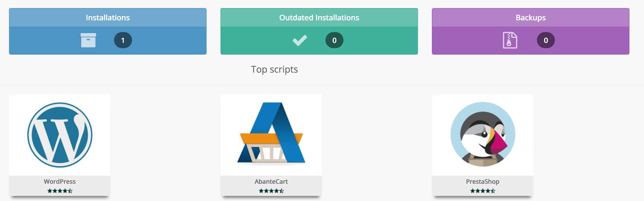Open the Backups panel header
Viewport: 644px width, 201px height.
pyautogui.click(x=530, y=18)
